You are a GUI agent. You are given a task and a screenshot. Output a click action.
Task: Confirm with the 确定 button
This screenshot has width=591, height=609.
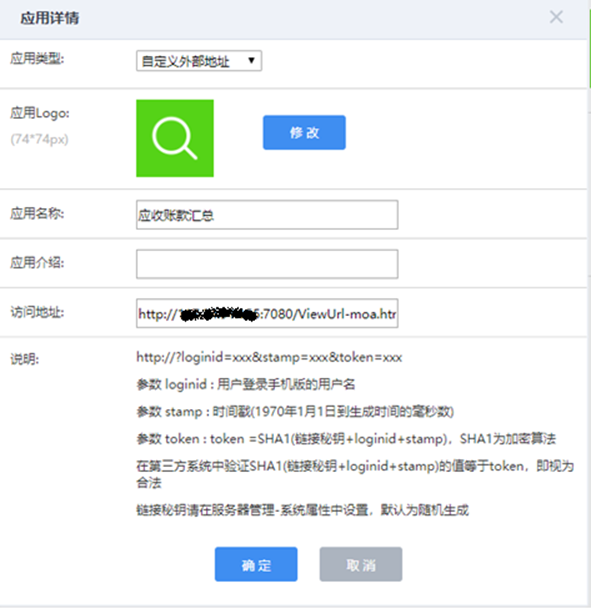pyautogui.click(x=256, y=564)
